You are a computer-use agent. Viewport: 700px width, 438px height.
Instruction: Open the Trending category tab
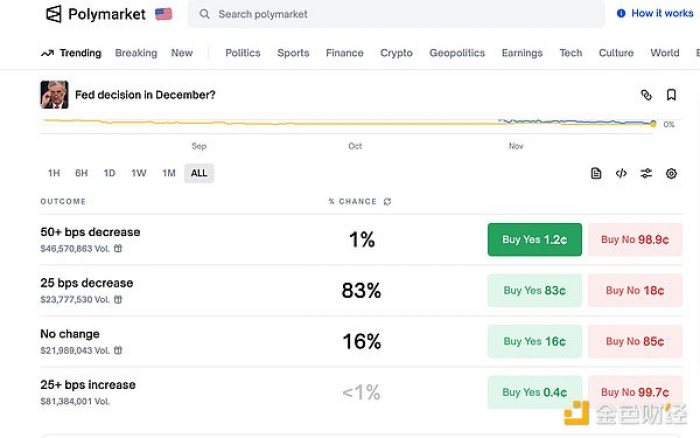[x=71, y=53]
